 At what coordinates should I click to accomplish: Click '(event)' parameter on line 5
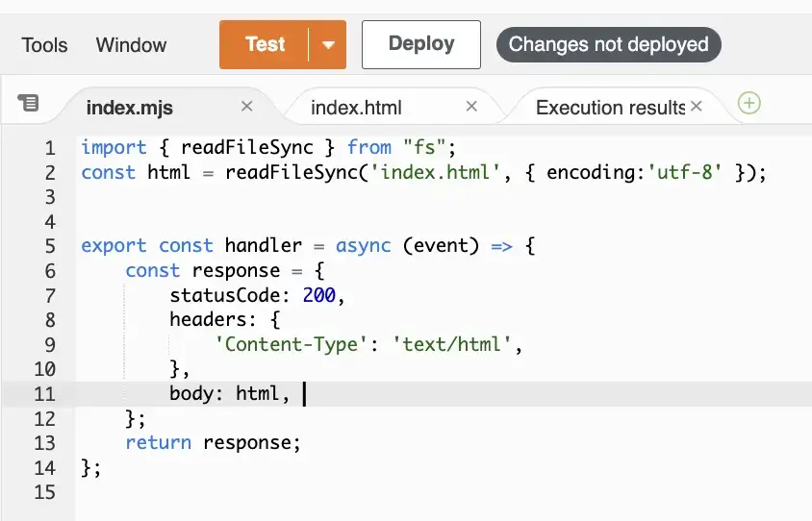click(x=442, y=246)
